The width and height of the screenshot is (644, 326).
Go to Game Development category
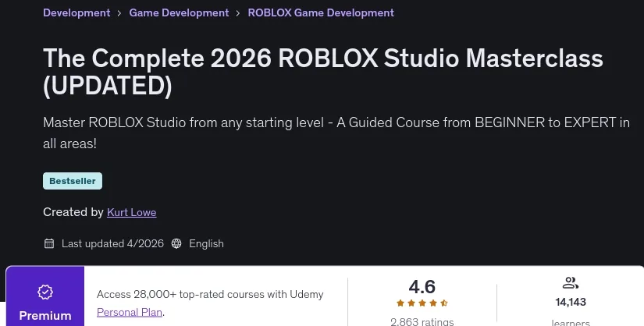(x=179, y=12)
